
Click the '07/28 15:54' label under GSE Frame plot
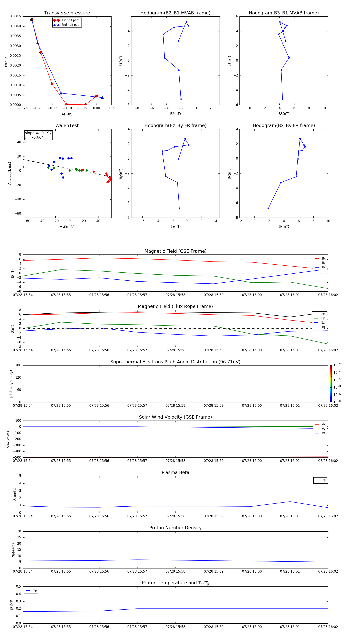pyautogui.click(x=23, y=295)
